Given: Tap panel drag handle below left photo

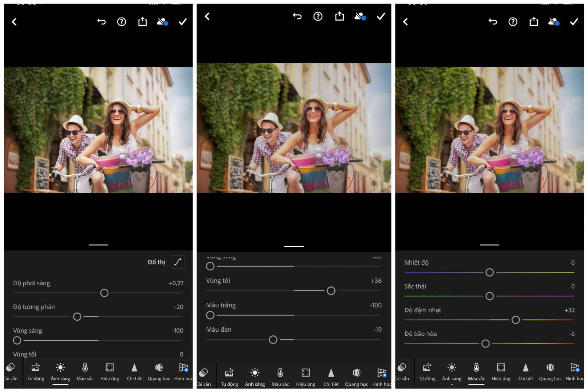Looking at the screenshot, I should tap(98, 245).
